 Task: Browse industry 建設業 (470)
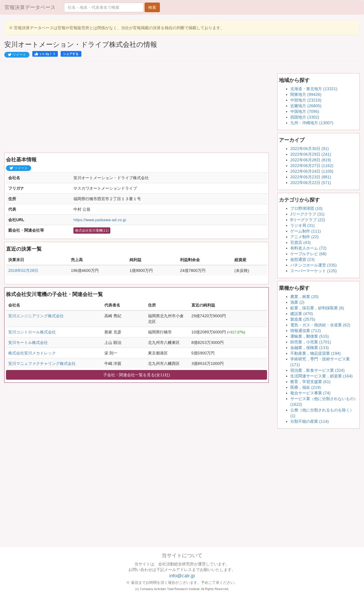click(302, 314)
